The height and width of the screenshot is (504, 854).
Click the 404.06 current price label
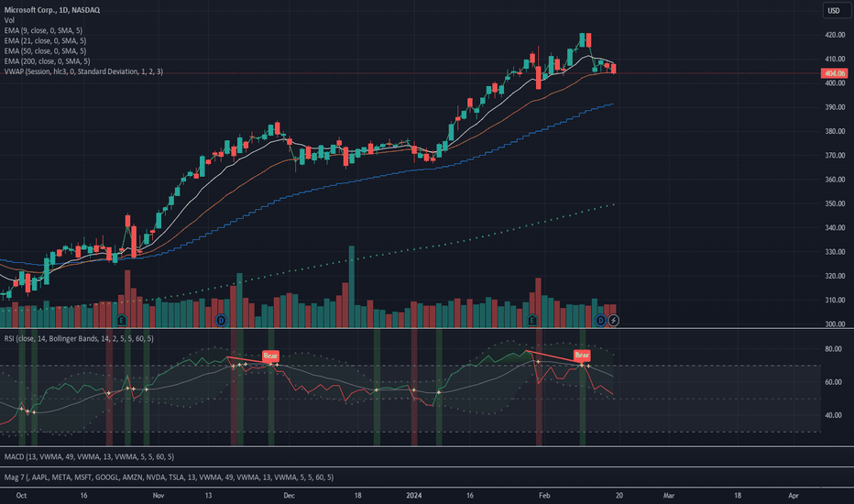click(835, 73)
